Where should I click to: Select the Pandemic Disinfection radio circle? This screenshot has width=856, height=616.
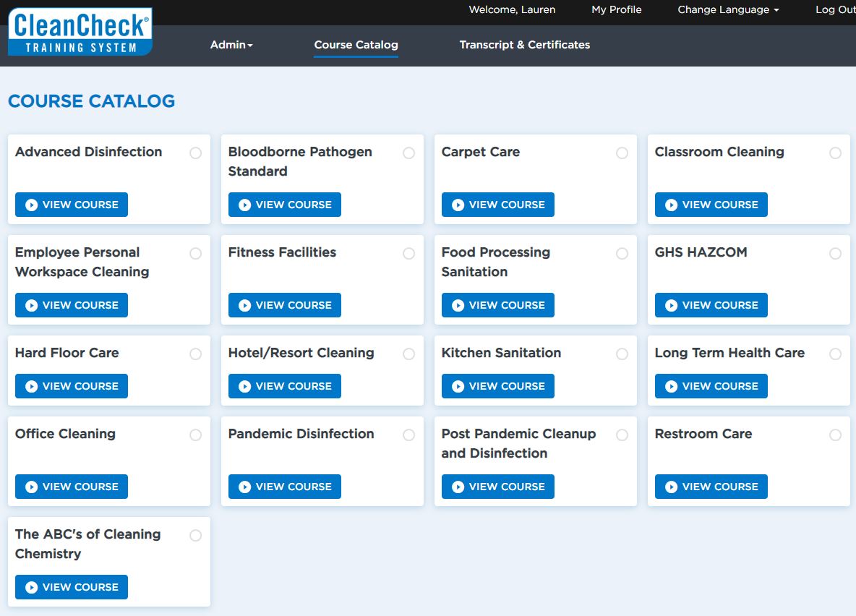(x=409, y=435)
